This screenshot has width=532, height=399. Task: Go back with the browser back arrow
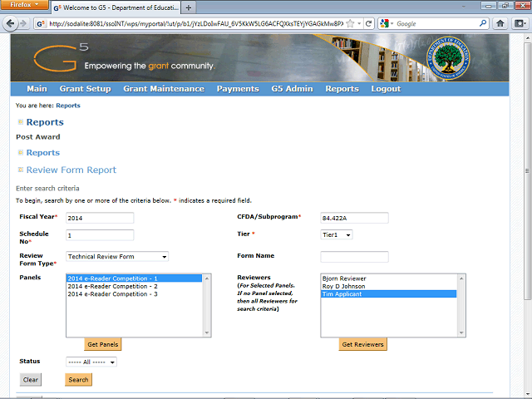10,24
